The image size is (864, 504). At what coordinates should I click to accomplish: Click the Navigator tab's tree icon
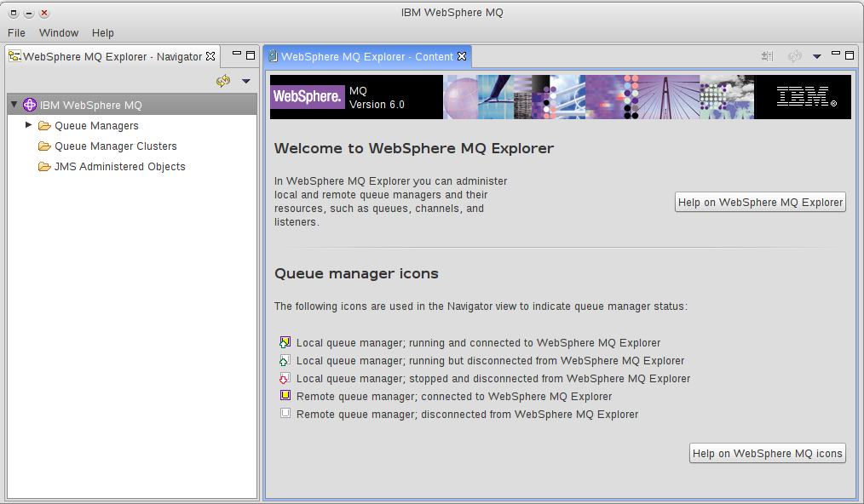click(x=14, y=55)
